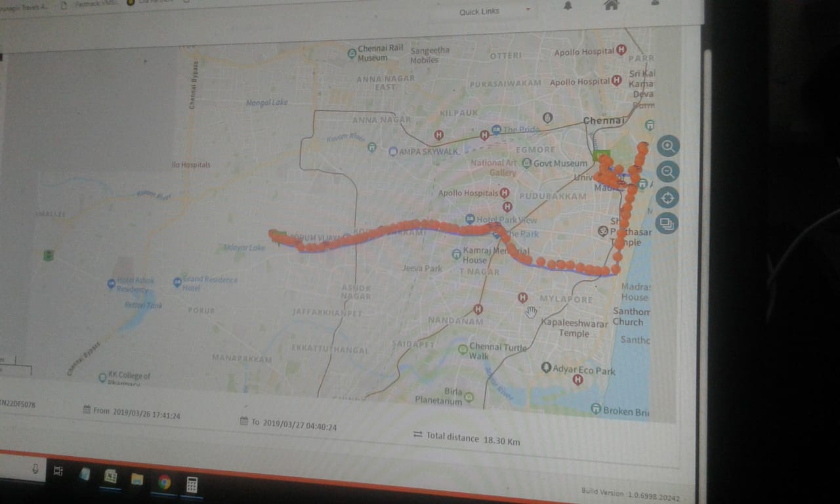Click the Broken Bridge map marker

click(x=595, y=408)
